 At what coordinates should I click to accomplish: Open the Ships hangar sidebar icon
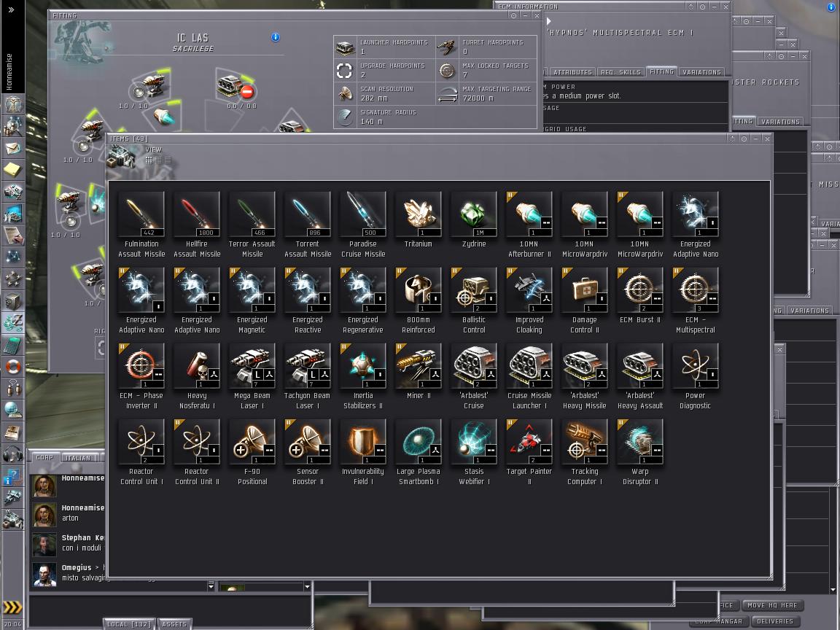point(12,498)
